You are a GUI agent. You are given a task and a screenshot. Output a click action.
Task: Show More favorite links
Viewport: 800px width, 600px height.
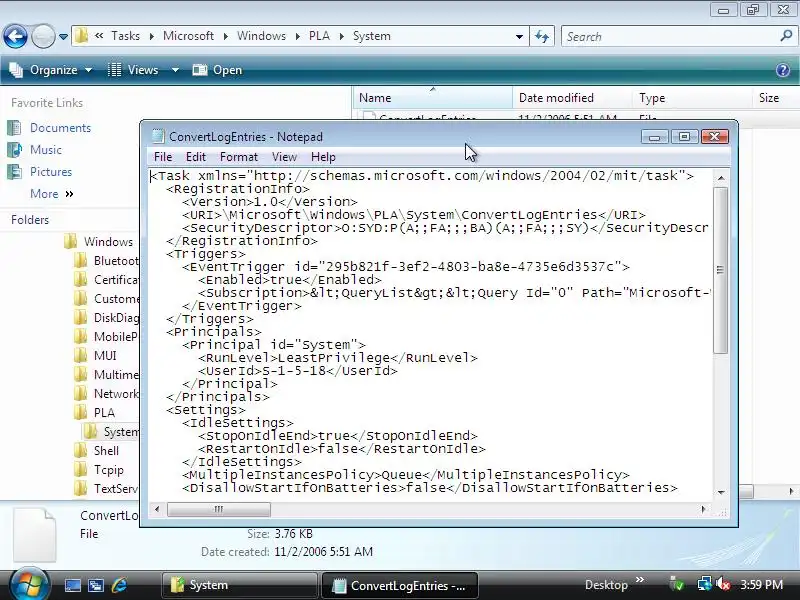(52, 194)
